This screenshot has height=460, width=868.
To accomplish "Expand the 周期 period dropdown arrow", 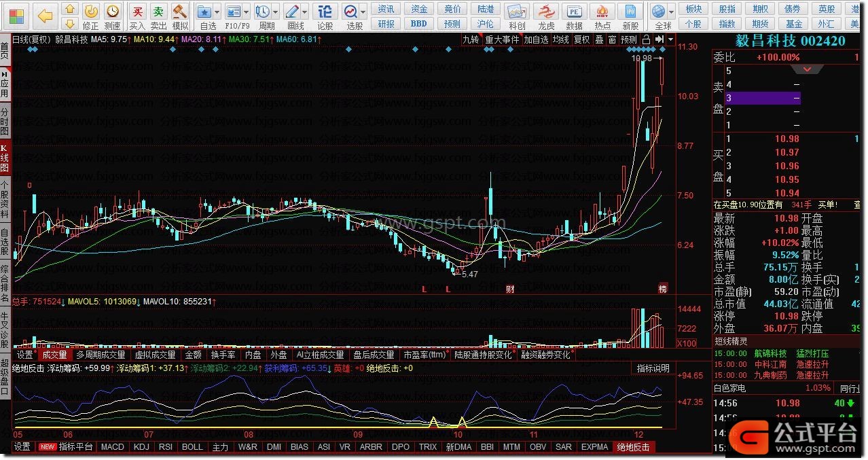I will tap(276, 12).
